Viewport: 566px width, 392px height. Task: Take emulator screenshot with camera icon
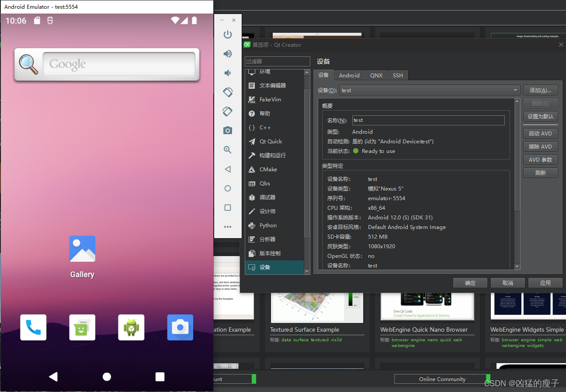[x=228, y=130]
